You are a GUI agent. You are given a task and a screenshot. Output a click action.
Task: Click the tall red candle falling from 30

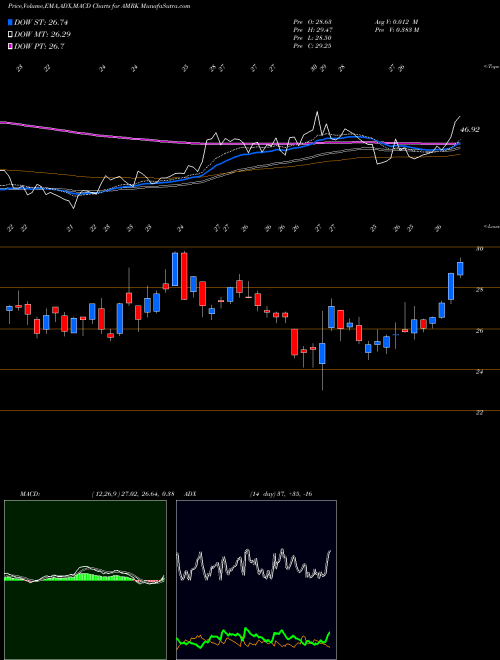pyautogui.click(x=184, y=276)
